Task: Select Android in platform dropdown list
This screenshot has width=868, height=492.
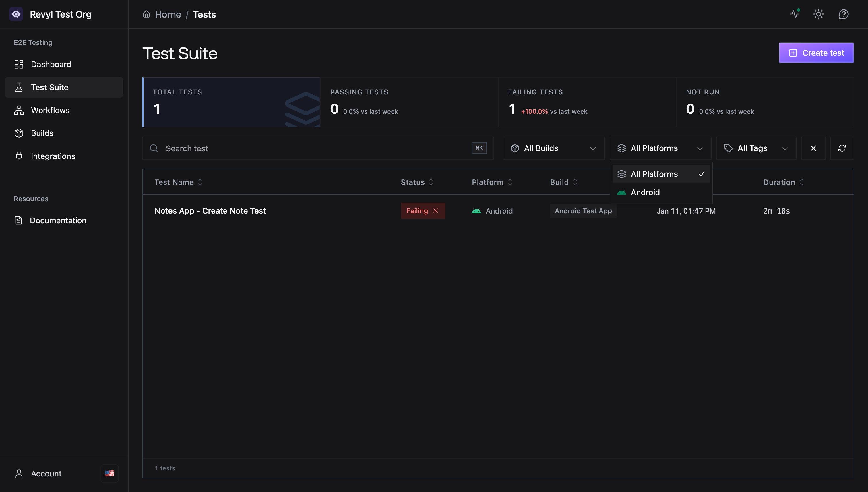Action: click(645, 192)
